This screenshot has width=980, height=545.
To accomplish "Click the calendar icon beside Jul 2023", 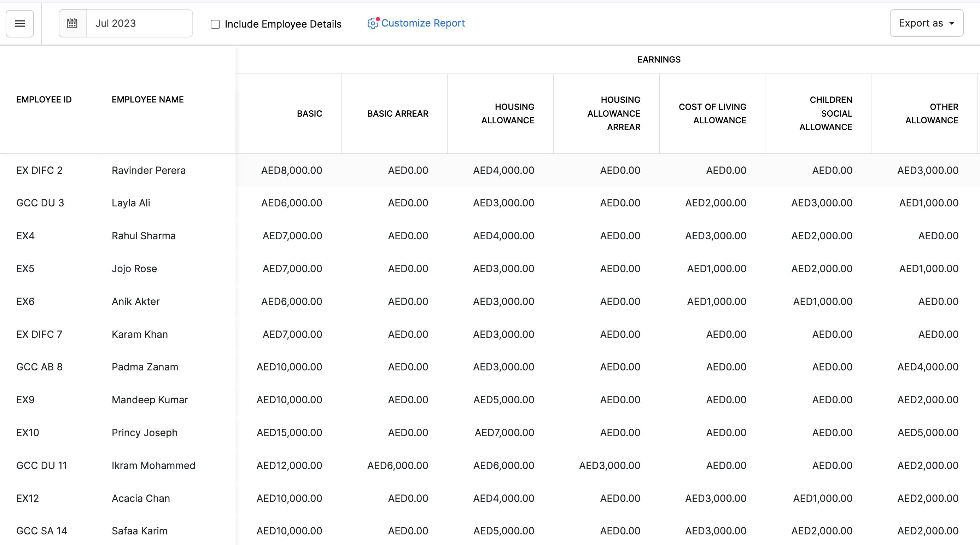I will pyautogui.click(x=72, y=24).
